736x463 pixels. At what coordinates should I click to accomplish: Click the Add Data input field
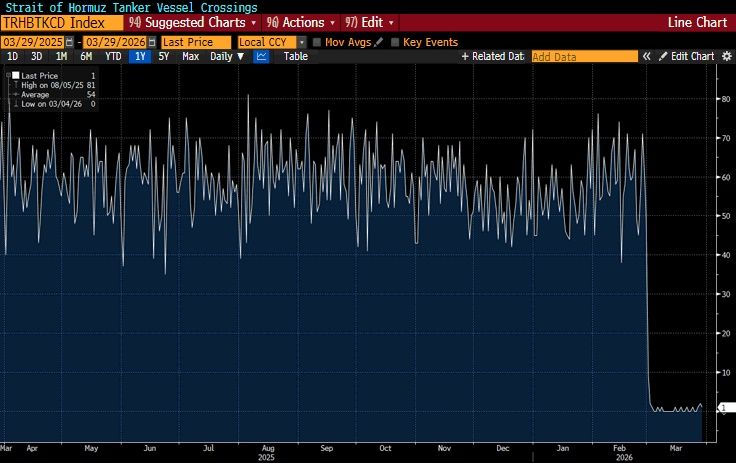click(584, 57)
